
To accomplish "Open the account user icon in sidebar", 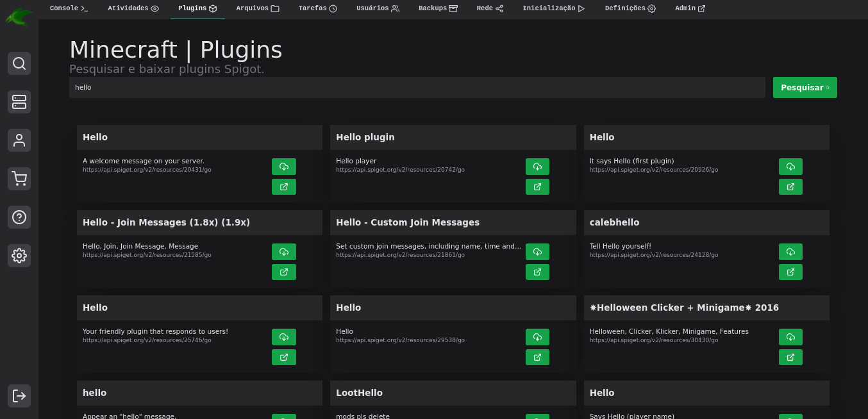I will pos(19,140).
